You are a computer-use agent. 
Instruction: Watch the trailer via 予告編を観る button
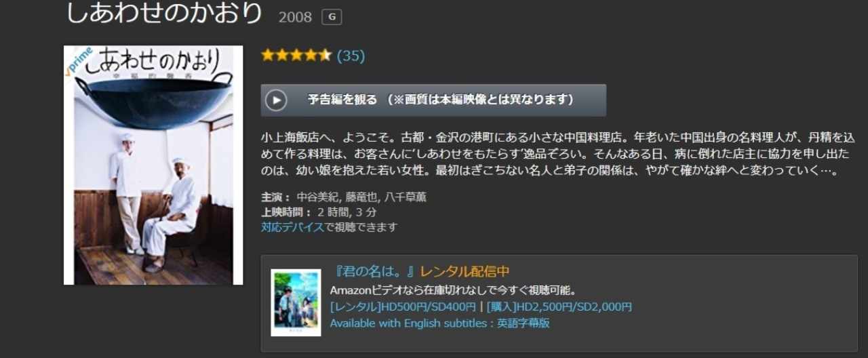click(x=433, y=100)
